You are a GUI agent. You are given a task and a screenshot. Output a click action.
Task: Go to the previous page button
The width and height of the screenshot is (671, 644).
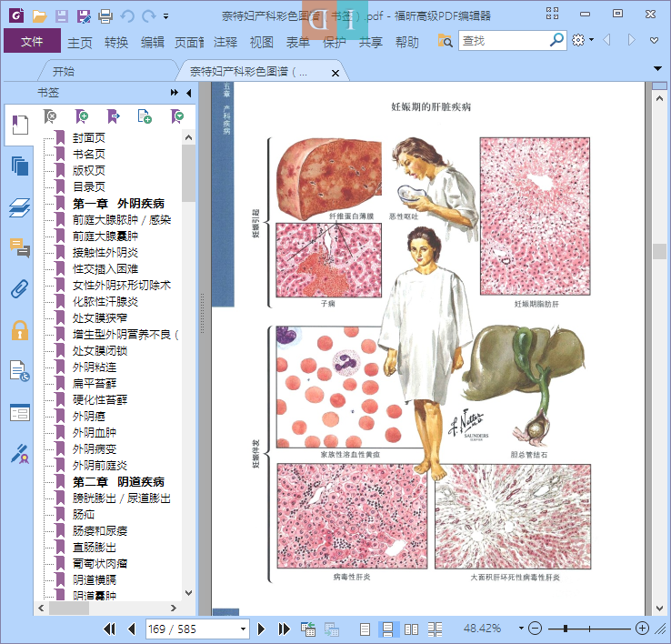point(132,629)
